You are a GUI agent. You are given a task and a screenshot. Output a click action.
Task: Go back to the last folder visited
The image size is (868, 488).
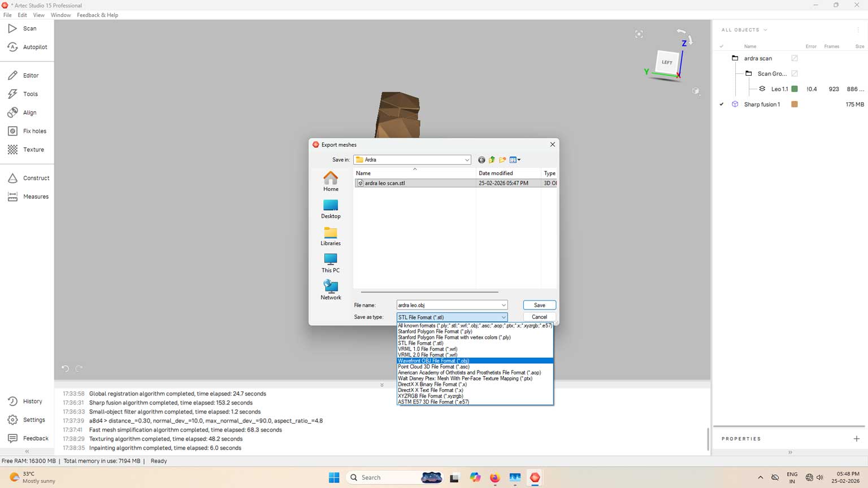(x=481, y=160)
